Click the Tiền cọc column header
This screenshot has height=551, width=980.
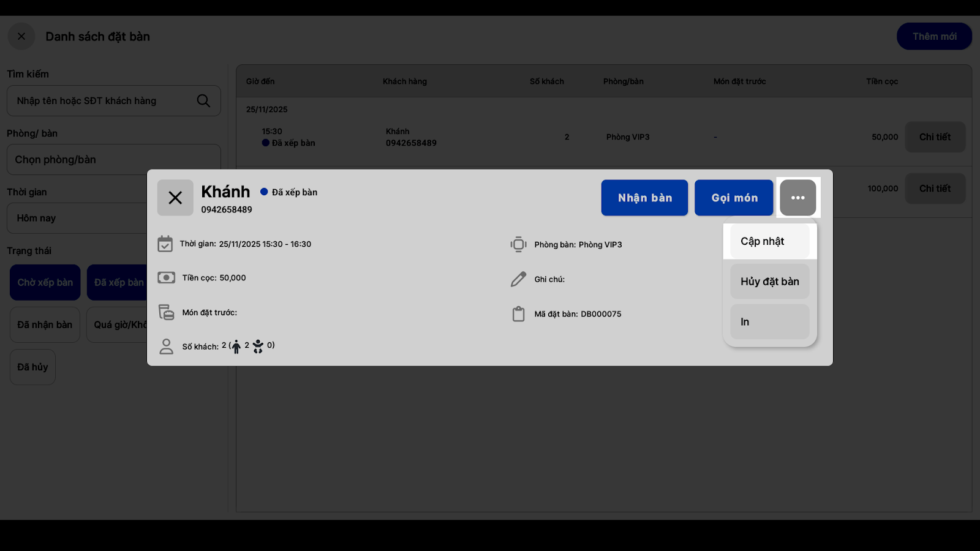point(882,81)
